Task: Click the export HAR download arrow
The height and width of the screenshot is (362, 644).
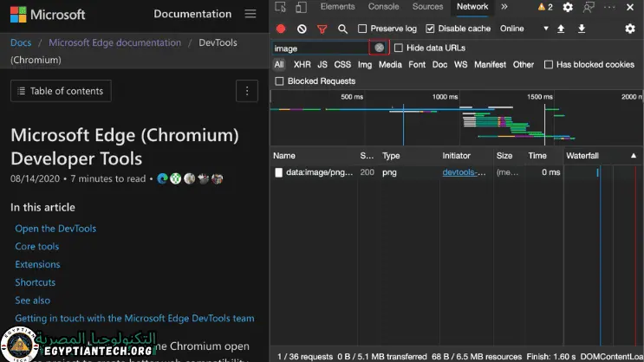Action: 582,29
